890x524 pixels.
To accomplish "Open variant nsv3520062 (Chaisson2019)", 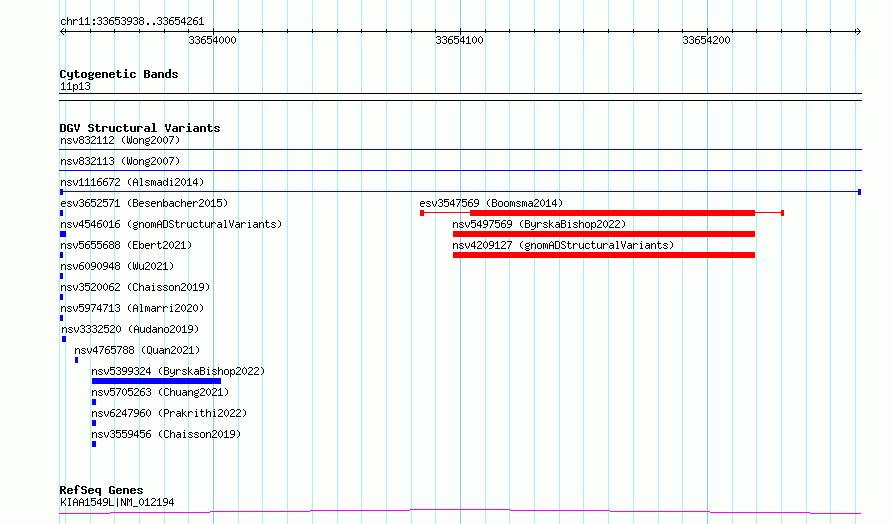I will (135, 287).
